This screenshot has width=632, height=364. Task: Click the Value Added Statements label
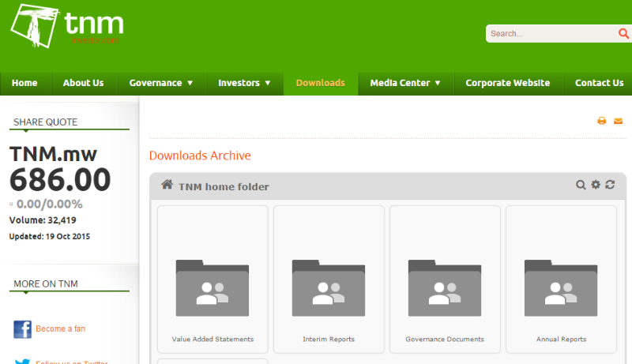pos(213,339)
